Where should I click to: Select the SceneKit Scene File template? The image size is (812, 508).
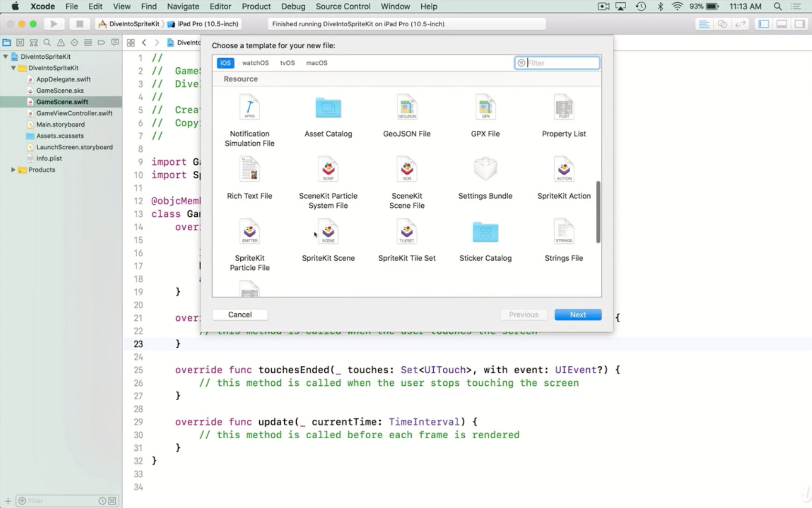[407, 182]
